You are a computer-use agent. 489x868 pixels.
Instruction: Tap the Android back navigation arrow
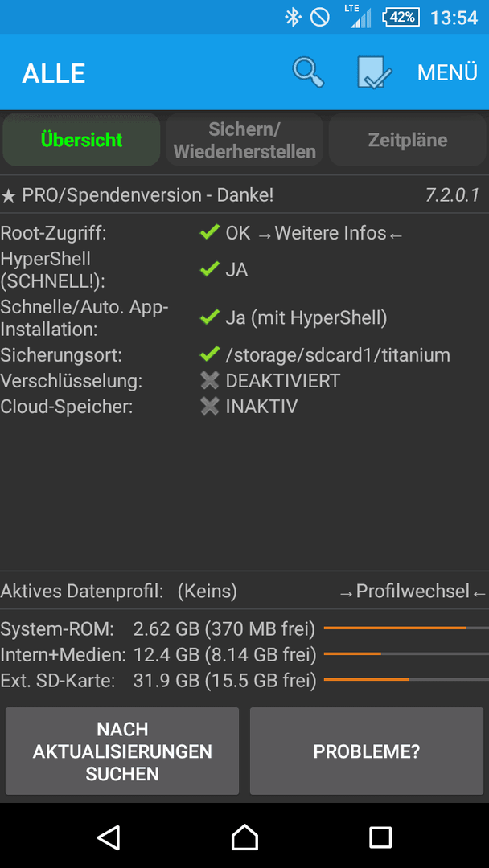click(x=109, y=837)
